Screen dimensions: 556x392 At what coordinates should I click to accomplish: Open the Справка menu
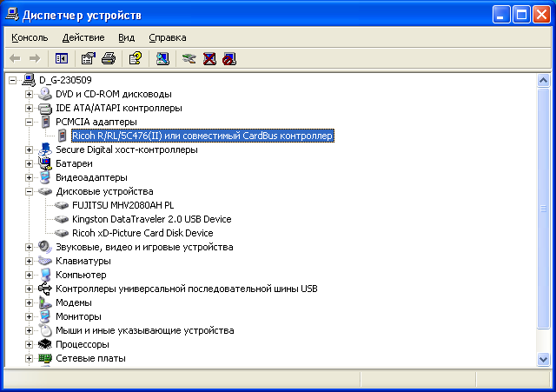tap(168, 37)
